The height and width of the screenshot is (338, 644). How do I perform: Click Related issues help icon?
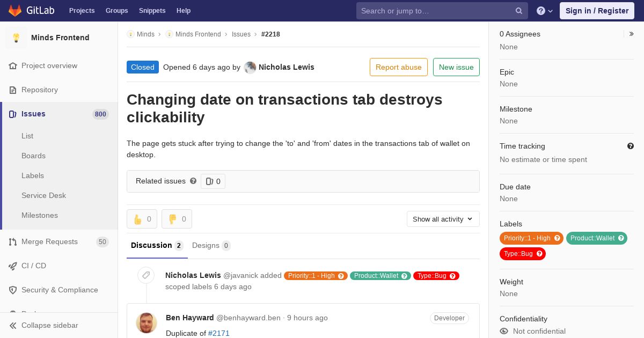[193, 181]
